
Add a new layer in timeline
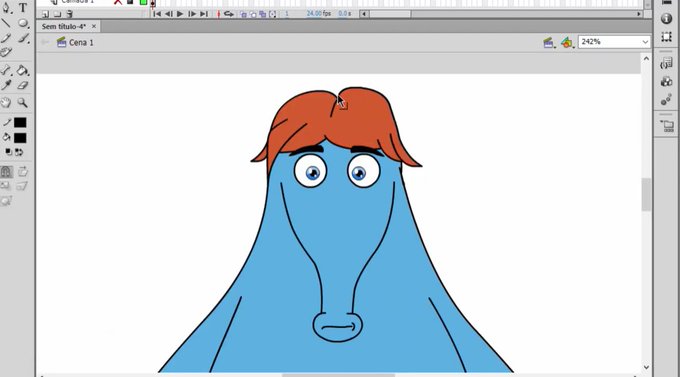click(46, 14)
